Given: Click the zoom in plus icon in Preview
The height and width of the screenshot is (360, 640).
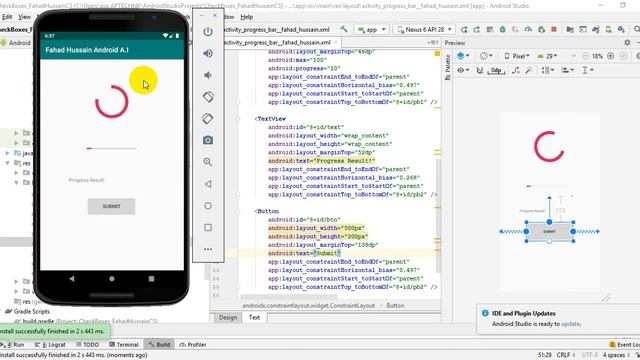Looking at the screenshot, I should point(611,56).
